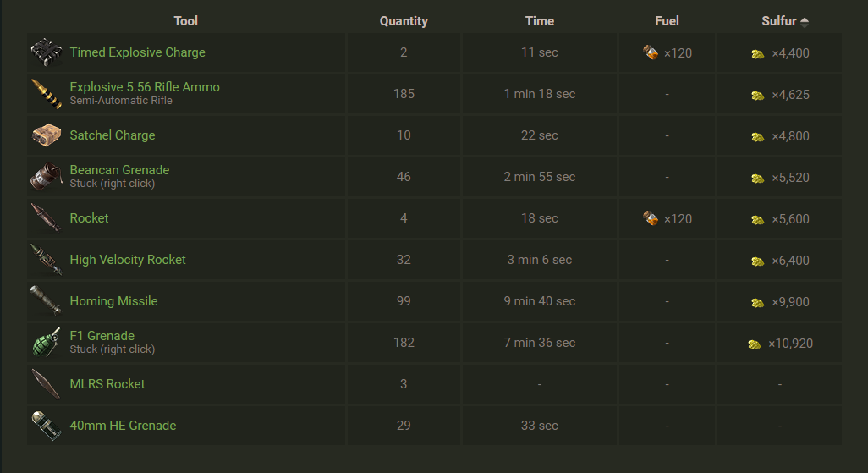Viewport: 868px width, 473px height.
Task: Click the F1 Grenade icon
Action: (x=47, y=343)
